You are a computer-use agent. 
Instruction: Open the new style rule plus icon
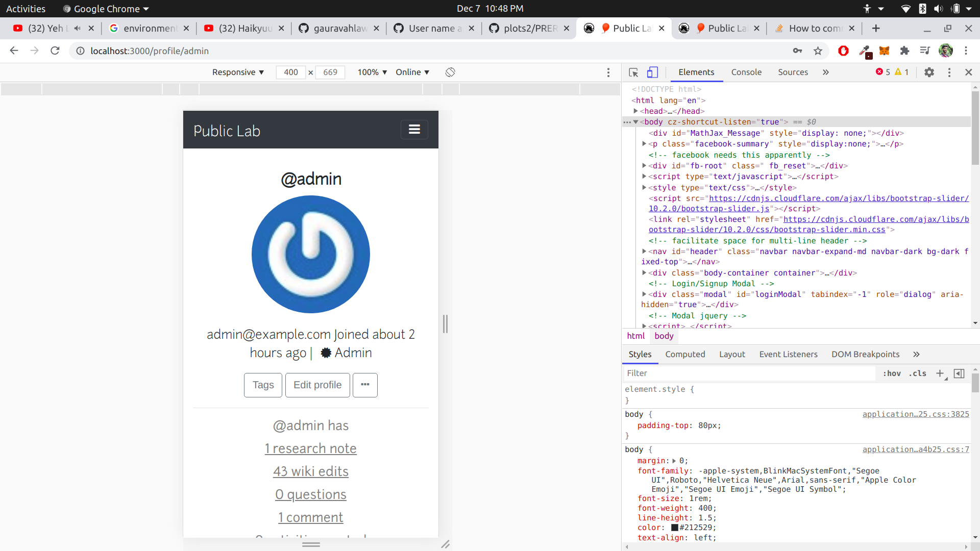(940, 373)
